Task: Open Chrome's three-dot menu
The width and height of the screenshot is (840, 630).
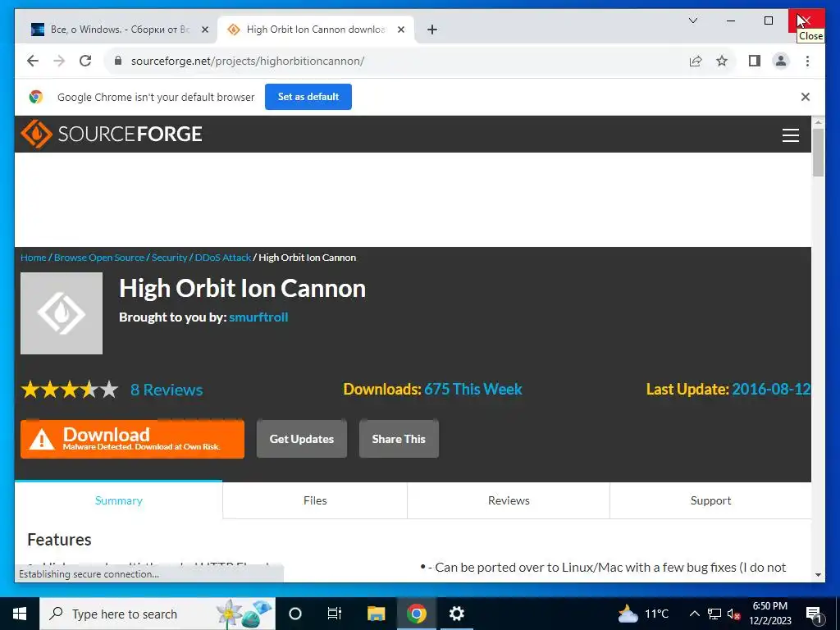Action: click(x=807, y=61)
